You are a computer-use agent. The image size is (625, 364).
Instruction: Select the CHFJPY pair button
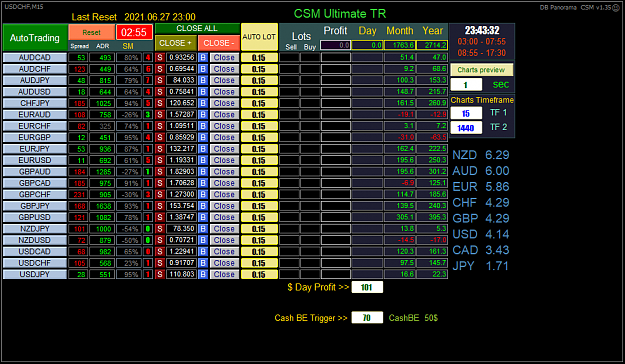point(35,103)
